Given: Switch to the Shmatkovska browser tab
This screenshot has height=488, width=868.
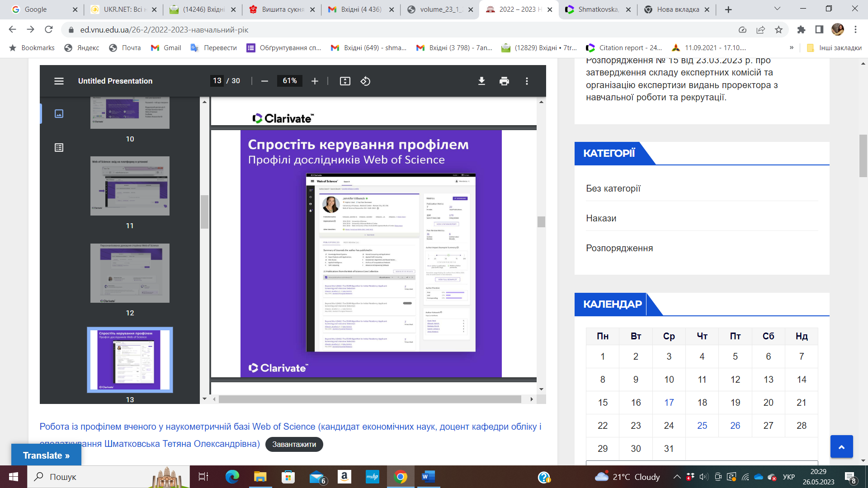Looking at the screenshot, I should coord(598,9).
